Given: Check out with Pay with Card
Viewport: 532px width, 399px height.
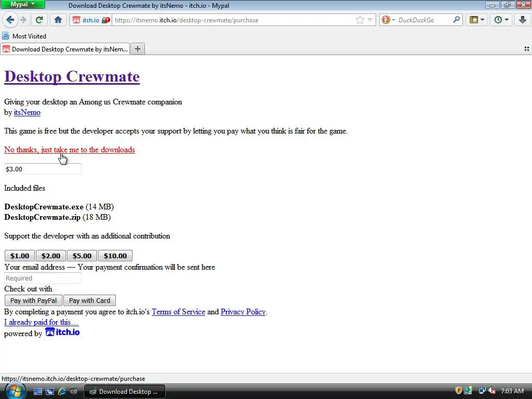Looking at the screenshot, I should [x=89, y=300].
